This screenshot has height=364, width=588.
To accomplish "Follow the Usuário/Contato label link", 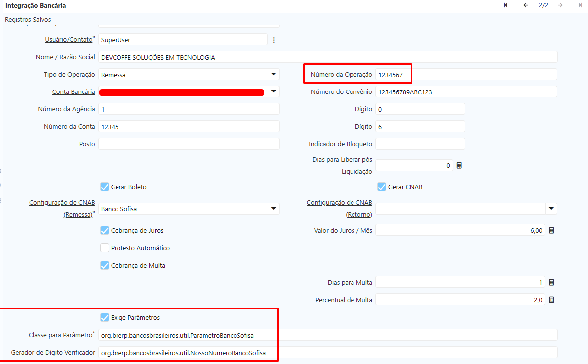I will [68, 39].
